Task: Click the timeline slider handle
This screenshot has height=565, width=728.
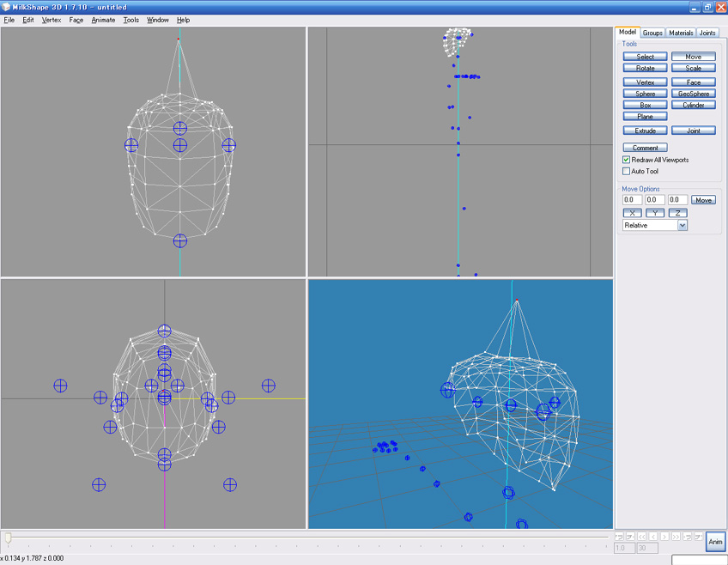Action: (x=8, y=538)
